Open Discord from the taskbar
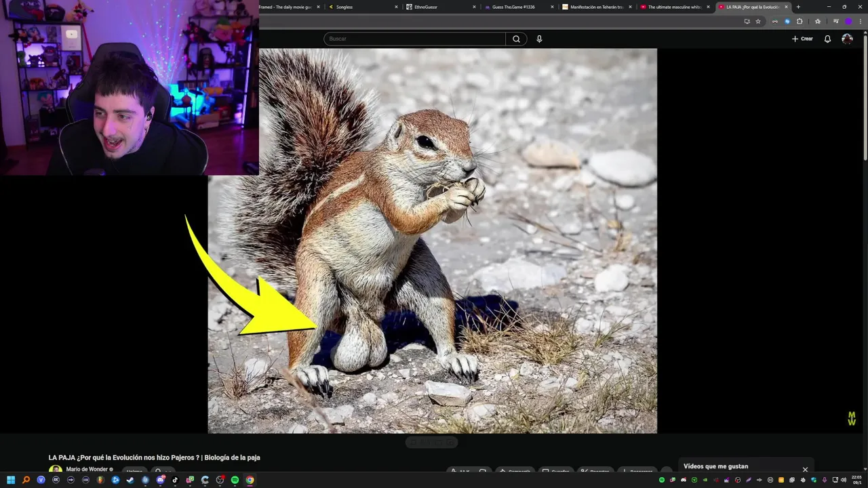The height and width of the screenshot is (488, 868). click(x=160, y=480)
